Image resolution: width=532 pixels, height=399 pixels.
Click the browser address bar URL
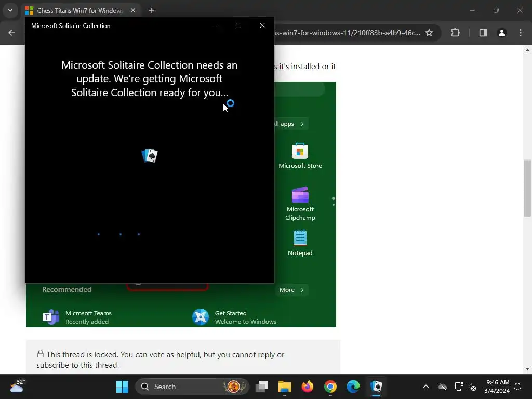pos(348,33)
